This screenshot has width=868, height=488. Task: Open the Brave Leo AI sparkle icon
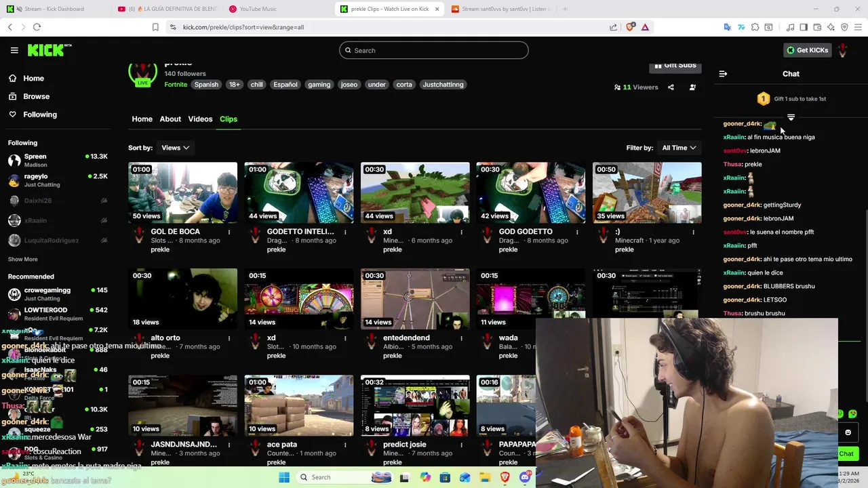[831, 27]
